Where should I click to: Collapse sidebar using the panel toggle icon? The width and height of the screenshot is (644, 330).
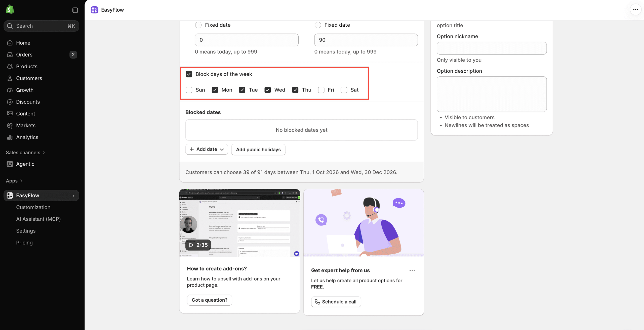(75, 10)
